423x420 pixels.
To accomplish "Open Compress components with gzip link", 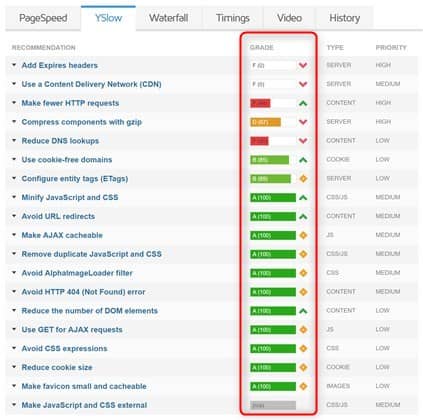I will (82, 122).
